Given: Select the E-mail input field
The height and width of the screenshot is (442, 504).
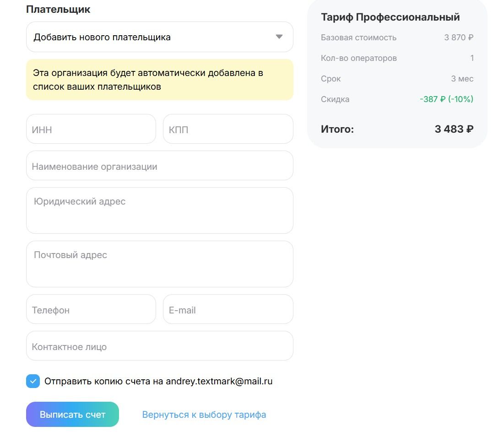Looking at the screenshot, I should point(228,309).
